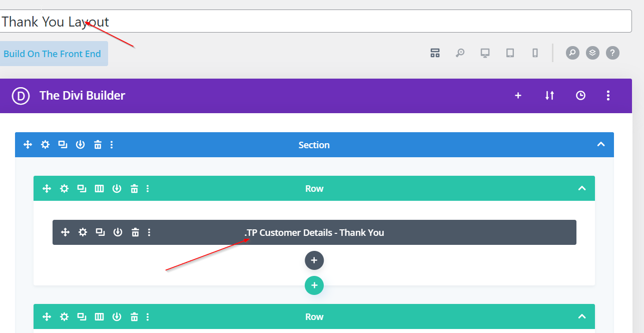644x333 pixels.
Task: Open the Section settings gear
Action: 45,145
